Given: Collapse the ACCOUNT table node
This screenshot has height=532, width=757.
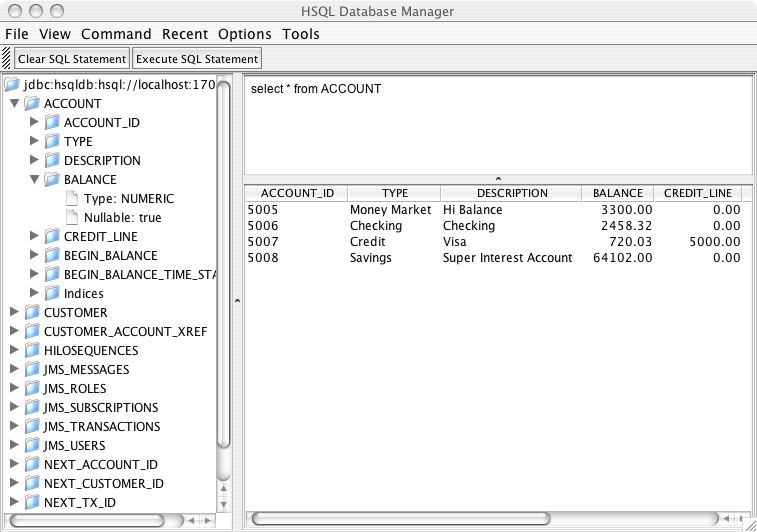Looking at the screenshot, I should coord(14,103).
